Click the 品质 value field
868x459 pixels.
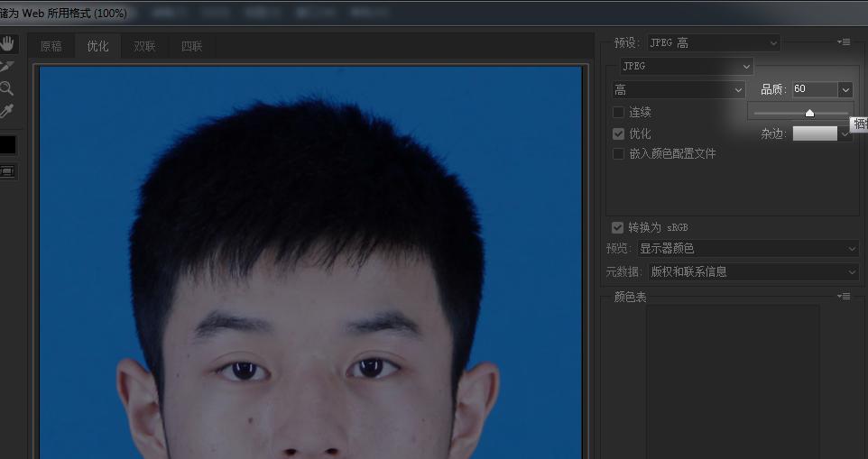[815, 89]
